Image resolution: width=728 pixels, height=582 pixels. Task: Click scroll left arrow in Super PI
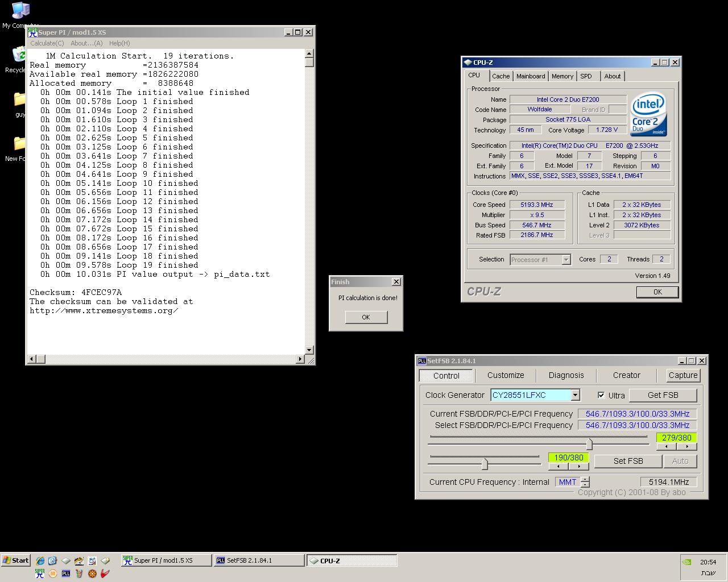[32, 359]
